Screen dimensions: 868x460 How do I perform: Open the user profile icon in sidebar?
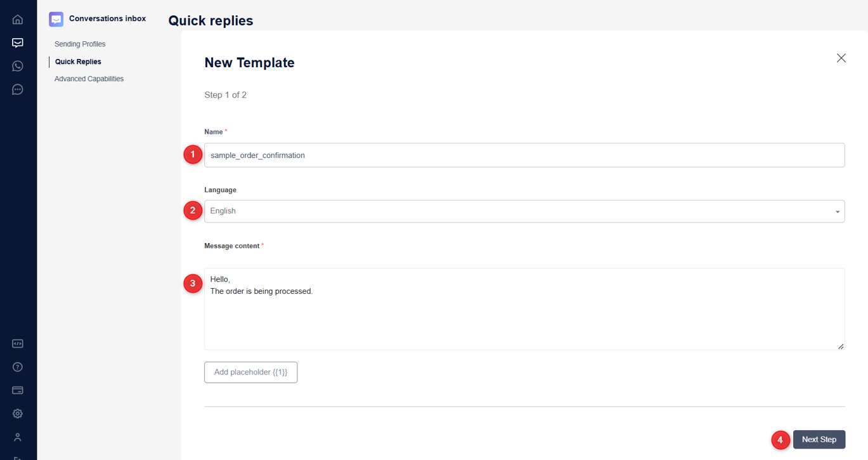pos(18,437)
